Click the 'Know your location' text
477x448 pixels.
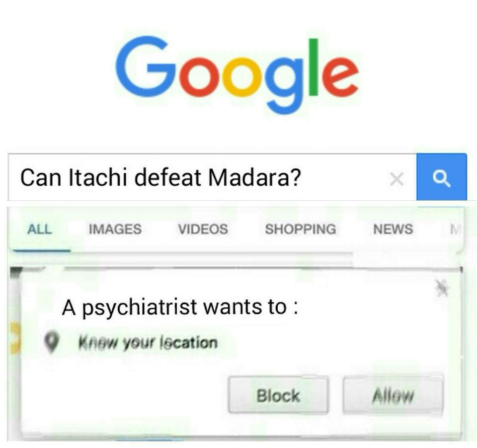148,343
